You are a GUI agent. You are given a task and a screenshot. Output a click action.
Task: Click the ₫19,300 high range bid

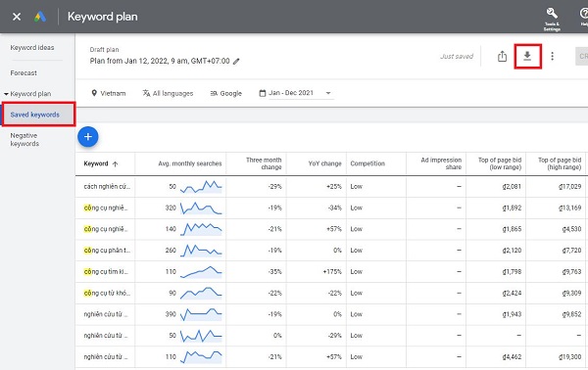click(x=569, y=357)
